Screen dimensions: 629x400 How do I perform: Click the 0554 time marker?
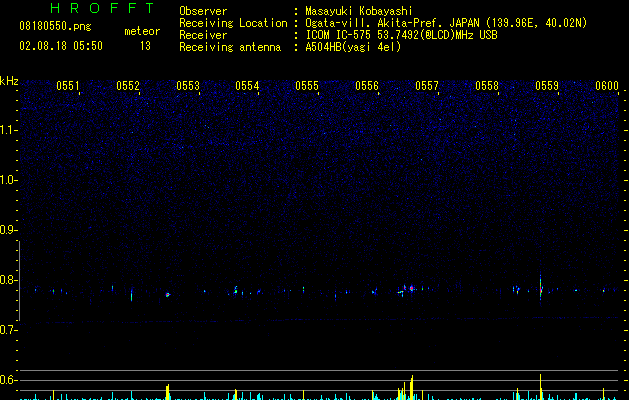point(247,86)
